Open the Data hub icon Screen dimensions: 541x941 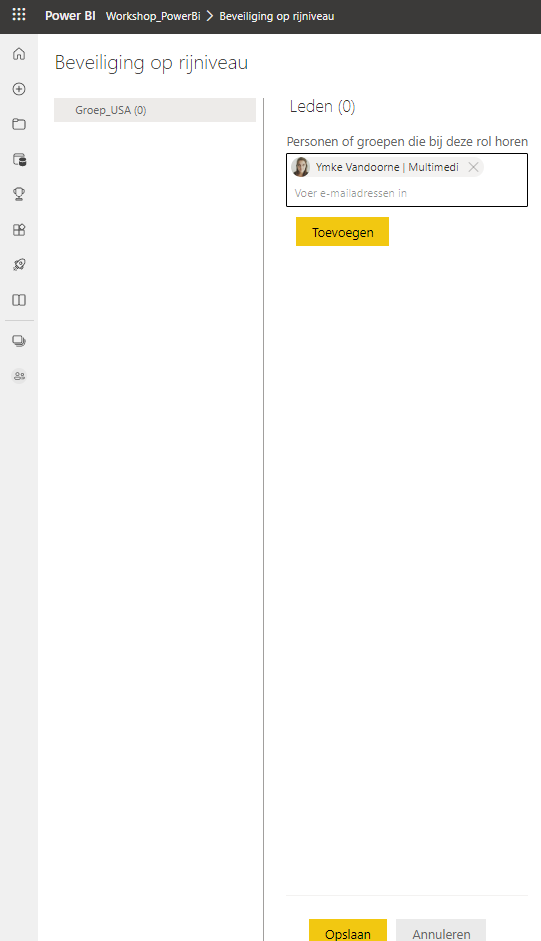(19, 160)
